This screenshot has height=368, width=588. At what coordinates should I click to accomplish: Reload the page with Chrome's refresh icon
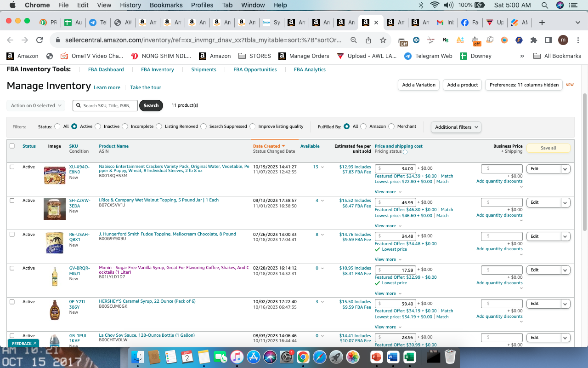pos(40,40)
